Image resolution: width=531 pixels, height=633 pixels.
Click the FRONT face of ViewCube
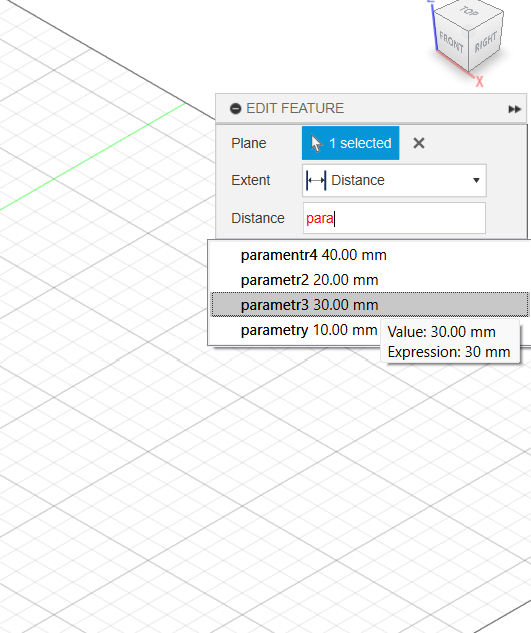451,43
